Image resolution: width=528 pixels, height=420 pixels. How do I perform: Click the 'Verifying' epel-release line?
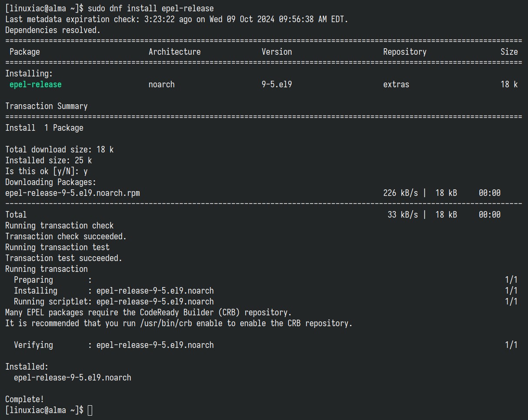click(x=266, y=345)
